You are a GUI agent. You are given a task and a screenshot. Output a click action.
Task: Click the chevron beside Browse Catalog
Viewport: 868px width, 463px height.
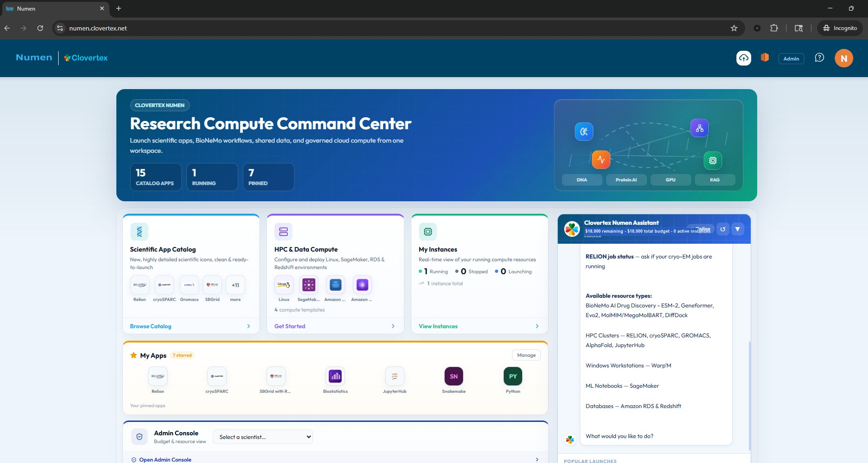click(248, 326)
